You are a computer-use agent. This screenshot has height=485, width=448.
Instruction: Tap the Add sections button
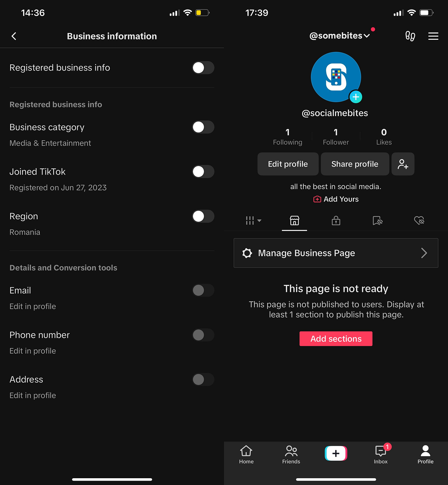(x=336, y=339)
